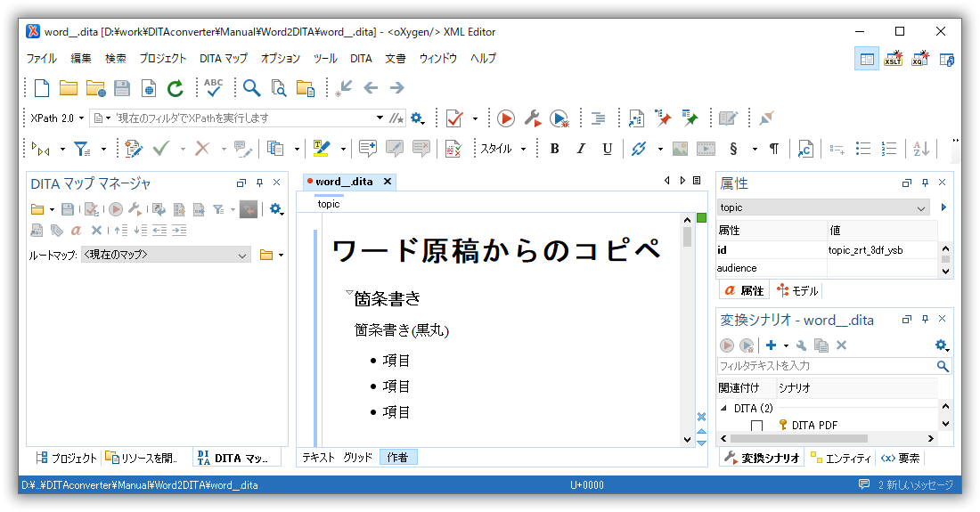Collapse the DITA (2) tree node
The width and height of the screenshot is (980, 512).
tap(724, 409)
